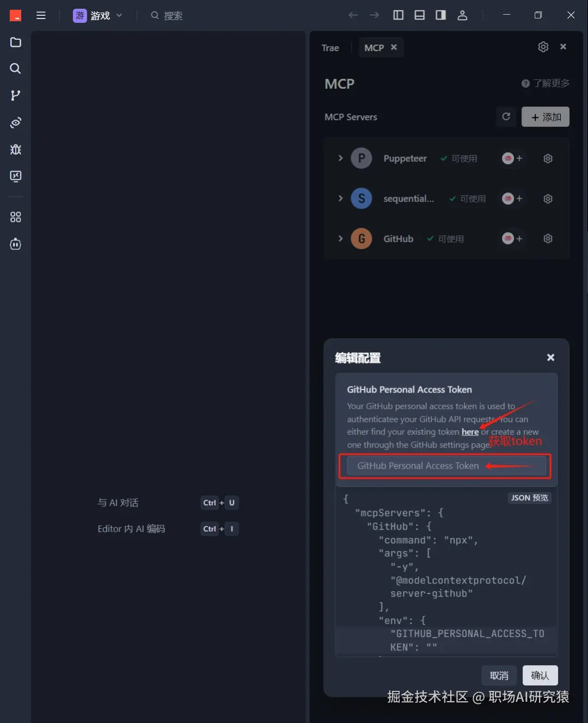588x723 pixels.
Task: Toggle the left sidebar layout icon
Action: pyautogui.click(x=399, y=15)
